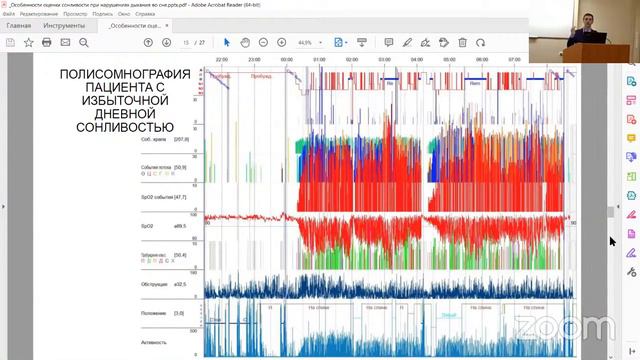
Task: Open yellow Comment tool in right panel
Action: [631, 138]
